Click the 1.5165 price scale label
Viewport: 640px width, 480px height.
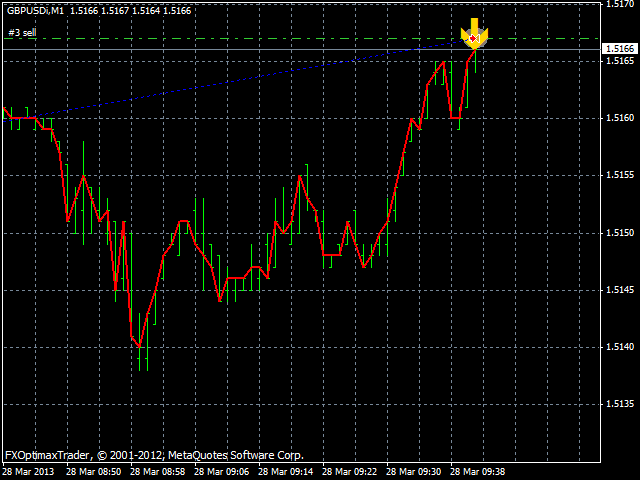coord(620,61)
